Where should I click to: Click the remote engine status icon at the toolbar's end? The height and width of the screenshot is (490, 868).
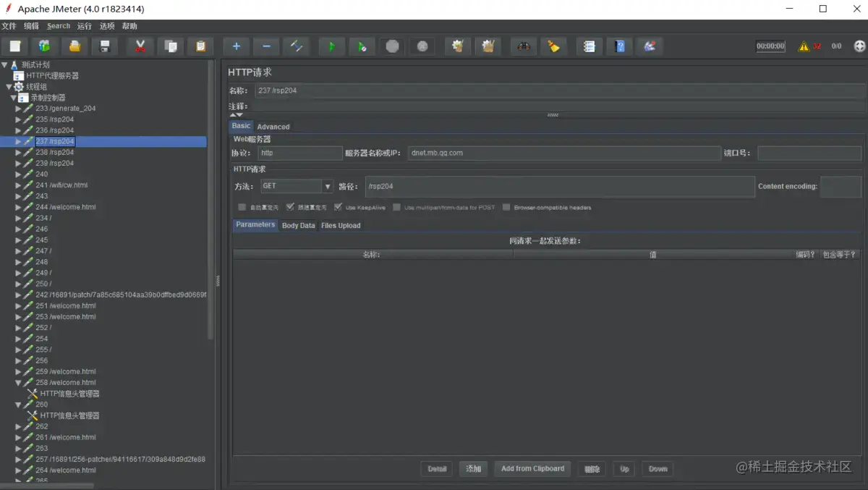(x=859, y=46)
